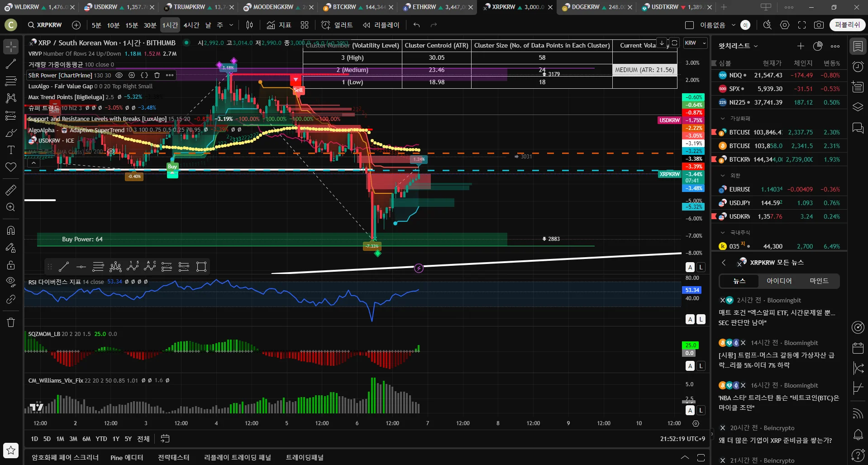Image resolution: width=868 pixels, height=465 pixels.
Task: Toggle magnet mode in the drawing toolbar
Action: pyautogui.click(x=11, y=230)
